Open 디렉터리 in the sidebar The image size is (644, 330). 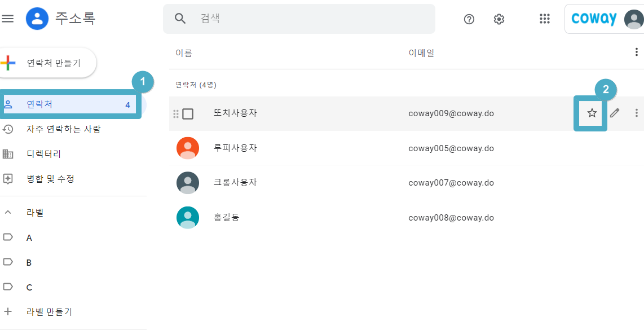coord(44,154)
